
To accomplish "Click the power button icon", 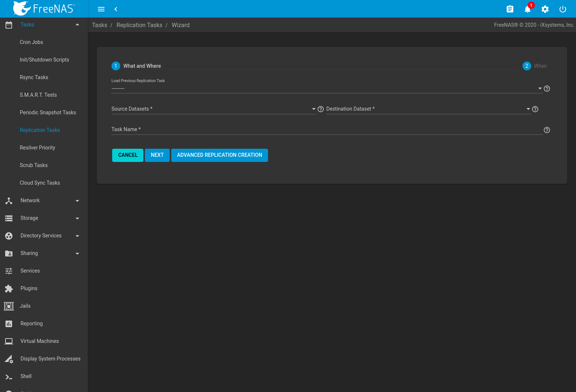I will click(x=562, y=9).
